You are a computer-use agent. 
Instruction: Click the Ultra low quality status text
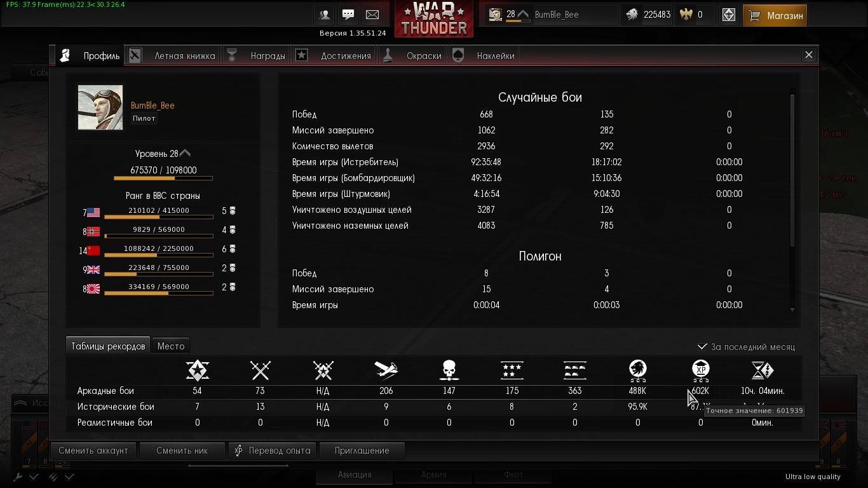click(813, 477)
